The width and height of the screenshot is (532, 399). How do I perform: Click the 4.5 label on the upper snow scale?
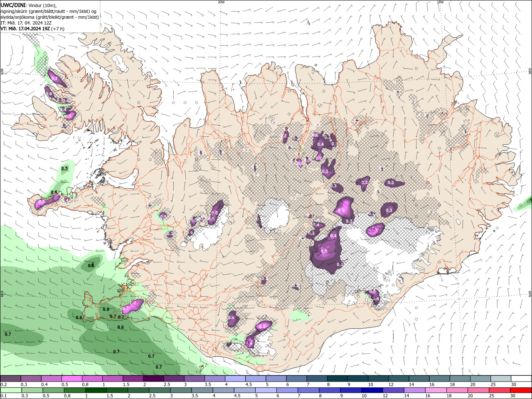pyautogui.click(x=248, y=384)
